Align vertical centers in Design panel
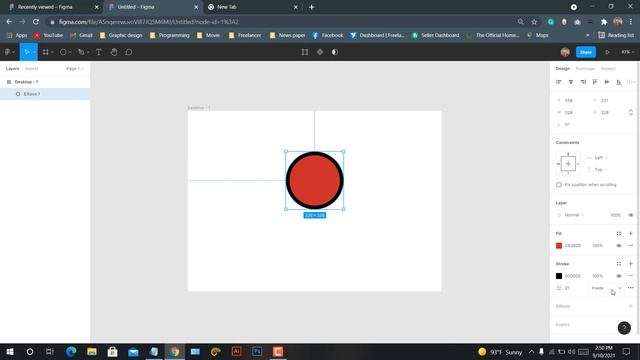The width and height of the screenshot is (640, 360). [x=607, y=82]
